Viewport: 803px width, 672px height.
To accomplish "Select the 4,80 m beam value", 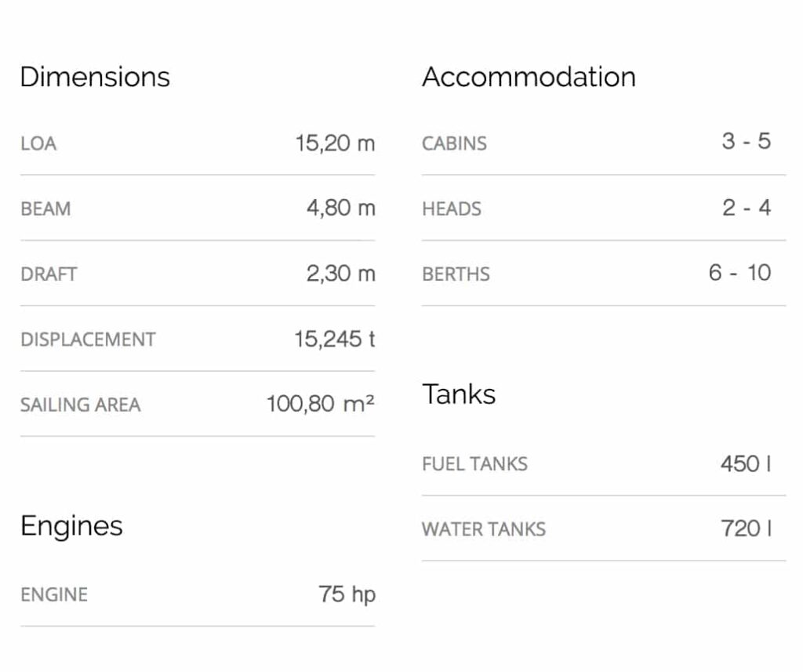I will [340, 209].
